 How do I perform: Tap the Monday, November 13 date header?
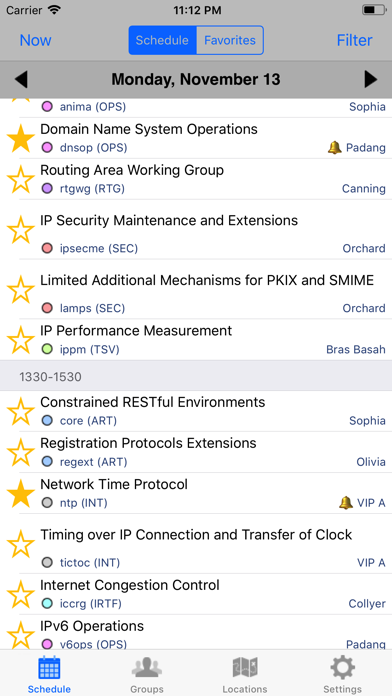click(x=196, y=79)
